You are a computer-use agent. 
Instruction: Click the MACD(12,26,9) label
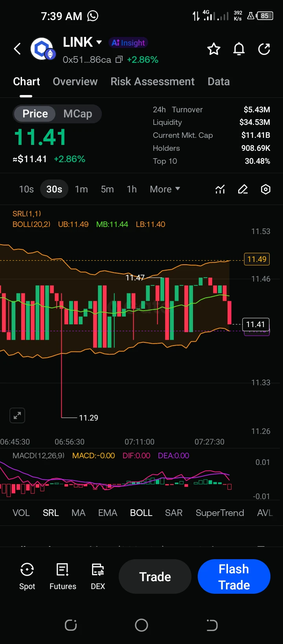(x=39, y=456)
